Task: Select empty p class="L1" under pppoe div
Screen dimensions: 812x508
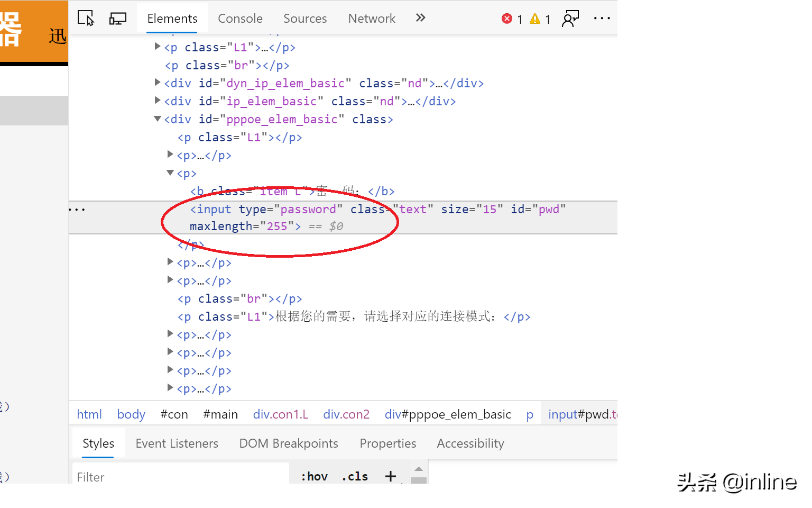Action: click(239, 137)
